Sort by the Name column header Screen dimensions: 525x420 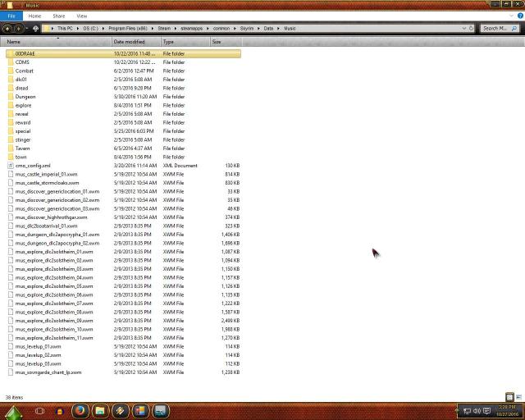[x=57, y=42]
